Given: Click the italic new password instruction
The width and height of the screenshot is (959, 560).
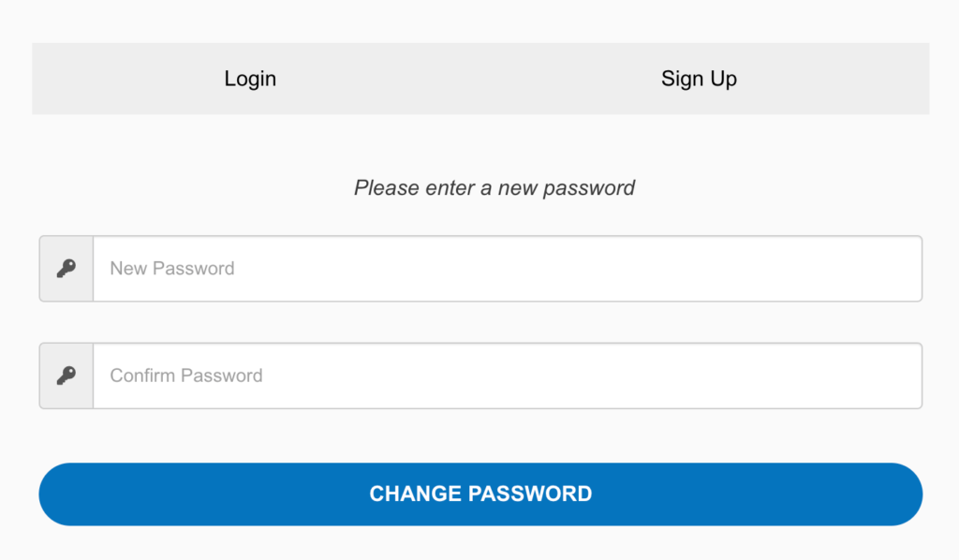Looking at the screenshot, I should click(x=494, y=188).
